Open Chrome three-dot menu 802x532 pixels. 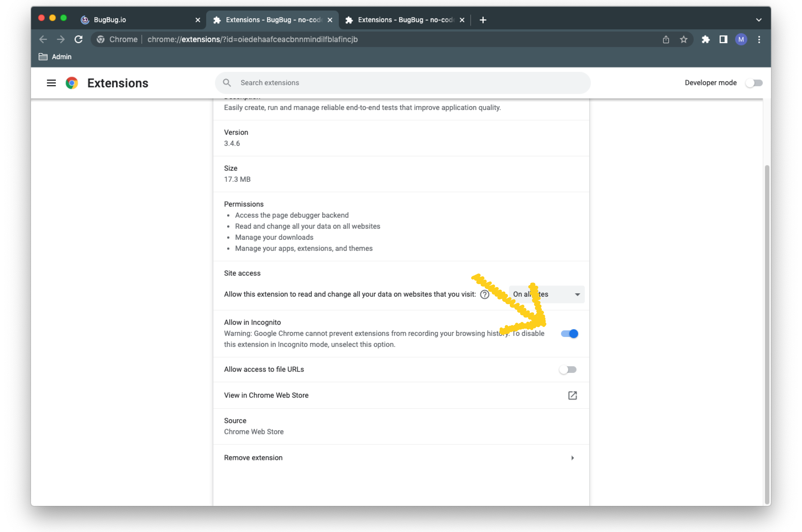click(x=759, y=39)
